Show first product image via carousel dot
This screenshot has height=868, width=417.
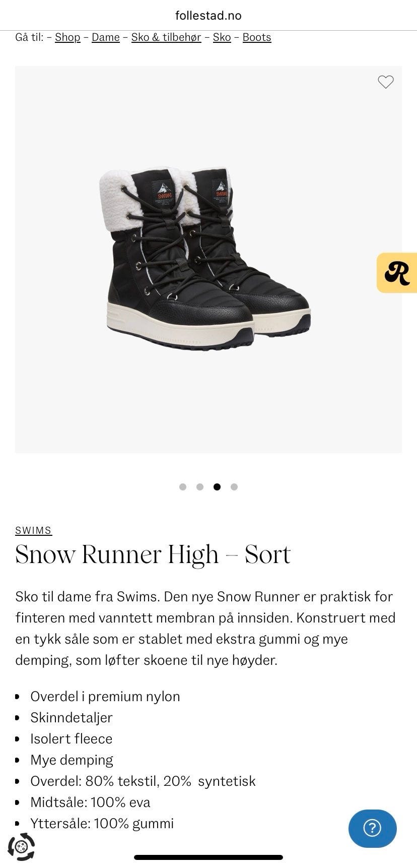[183, 487]
